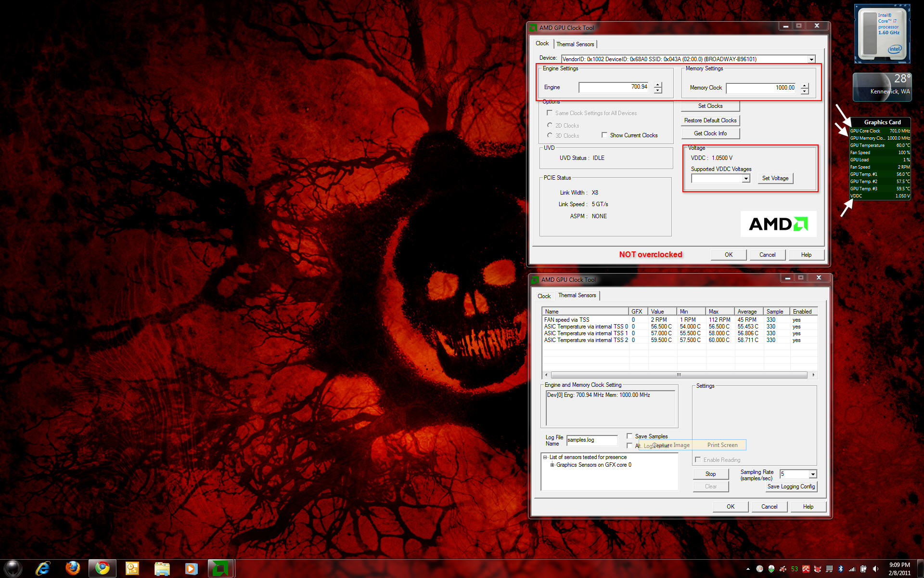Click the battery power plug tray icon
The image size is (924, 578).
tap(864, 569)
